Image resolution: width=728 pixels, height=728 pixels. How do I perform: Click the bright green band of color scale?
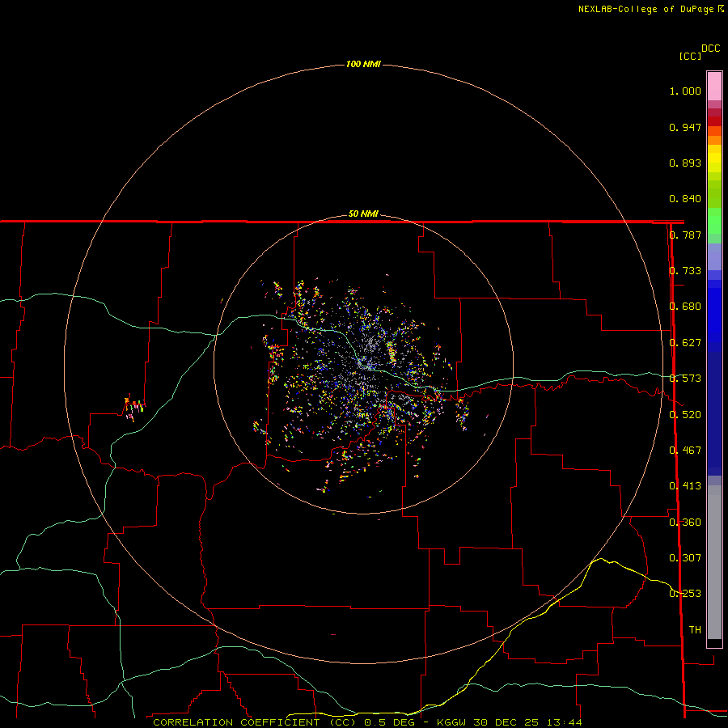(714, 221)
